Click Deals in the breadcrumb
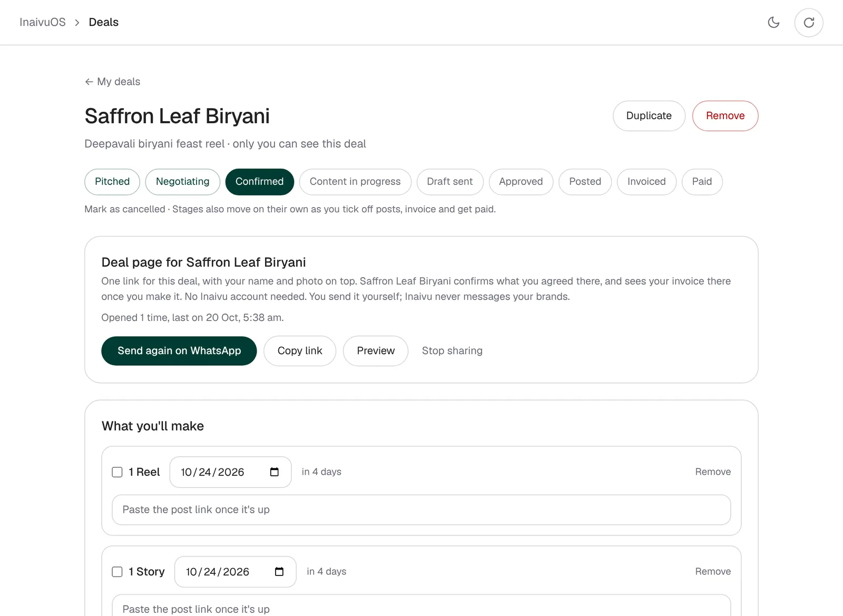This screenshot has height=616, width=843. [104, 22]
